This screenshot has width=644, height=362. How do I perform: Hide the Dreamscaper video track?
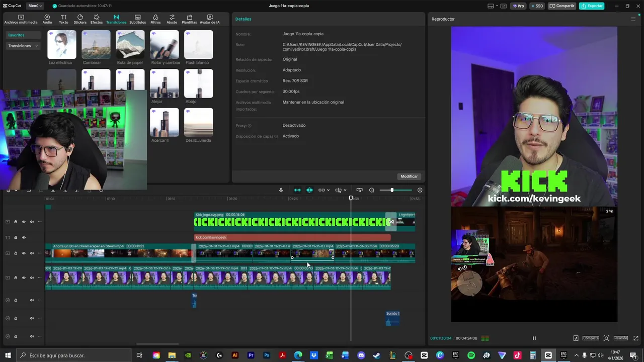tap(24, 253)
